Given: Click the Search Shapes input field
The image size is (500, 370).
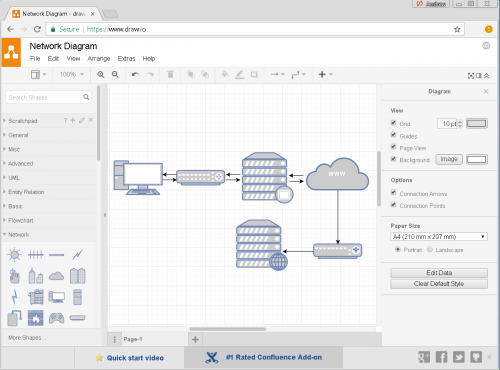Looking at the screenshot, I should point(48,97).
